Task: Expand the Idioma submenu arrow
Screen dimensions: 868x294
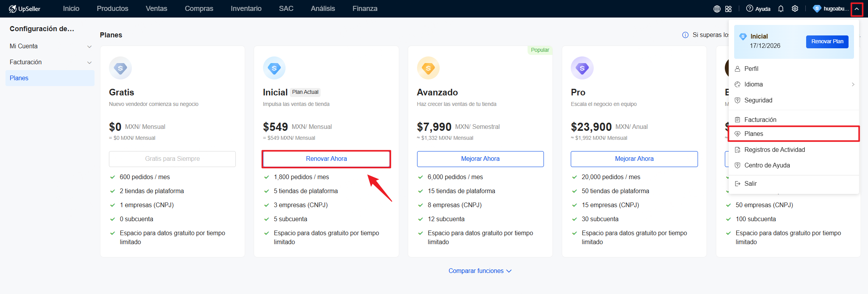Action: click(853, 85)
